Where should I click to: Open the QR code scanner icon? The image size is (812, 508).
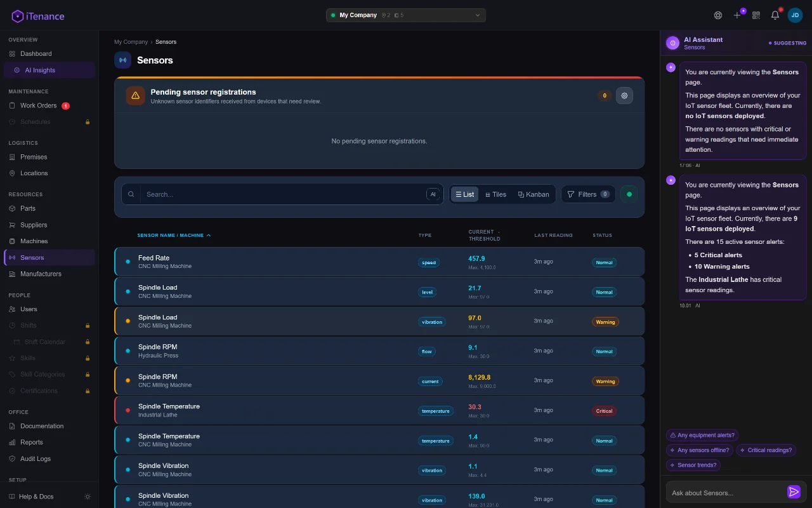pos(756,15)
